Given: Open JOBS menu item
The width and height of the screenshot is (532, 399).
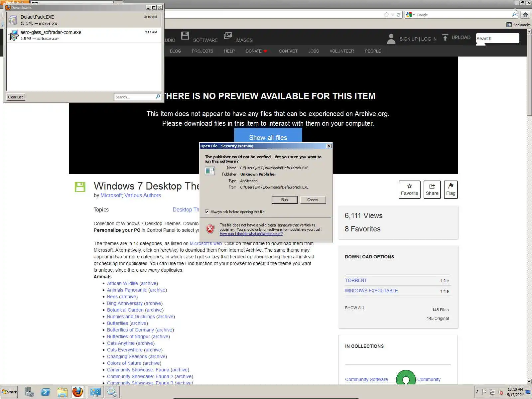Looking at the screenshot, I should [x=314, y=51].
